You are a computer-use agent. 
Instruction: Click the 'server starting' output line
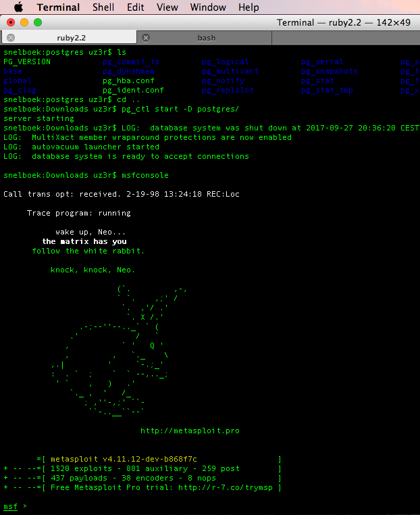pyautogui.click(x=38, y=118)
